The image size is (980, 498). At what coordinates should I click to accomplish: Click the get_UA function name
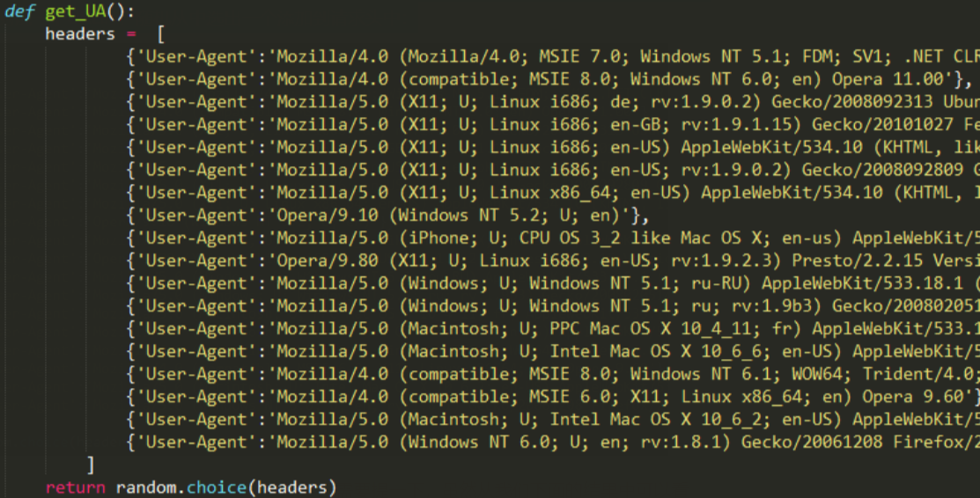tap(76, 11)
